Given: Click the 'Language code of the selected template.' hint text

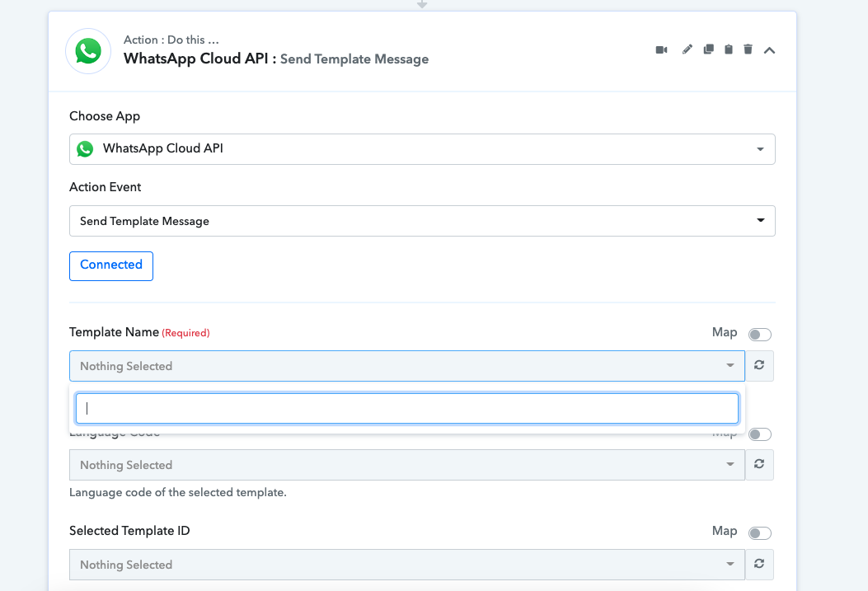Looking at the screenshot, I should 178,493.
